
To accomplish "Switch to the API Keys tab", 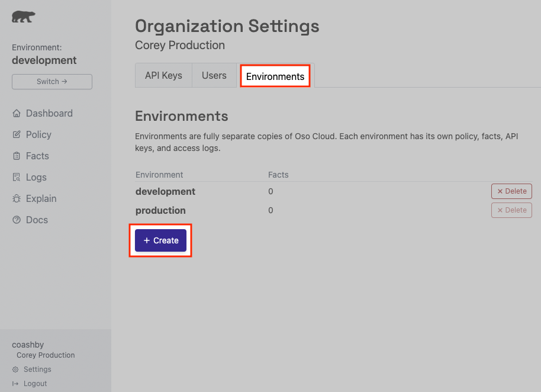I will pyautogui.click(x=163, y=76).
